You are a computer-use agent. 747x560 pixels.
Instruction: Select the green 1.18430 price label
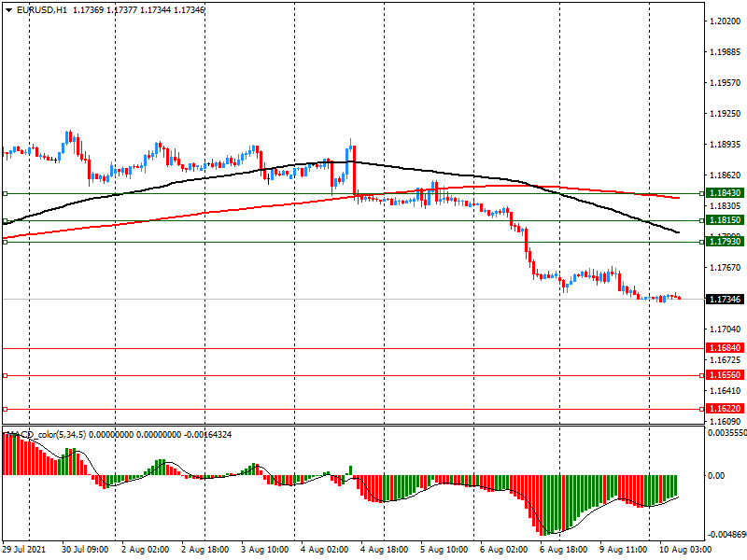pyautogui.click(x=725, y=193)
